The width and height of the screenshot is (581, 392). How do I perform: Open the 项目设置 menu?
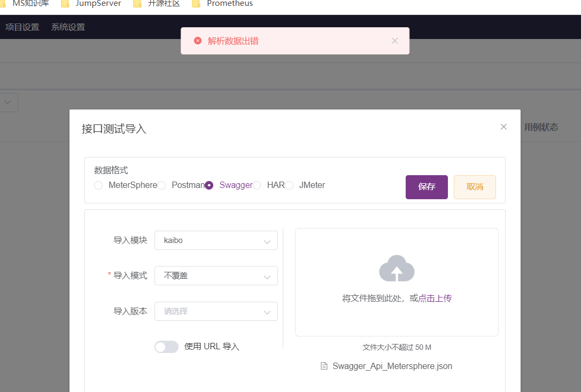click(22, 27)
